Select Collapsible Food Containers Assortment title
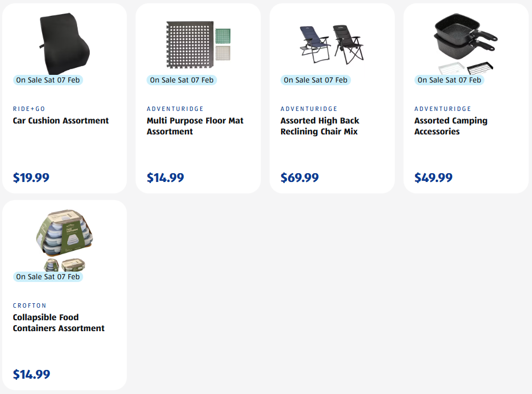The height and width of the screenshot is (394, 532). pos(59,323)
